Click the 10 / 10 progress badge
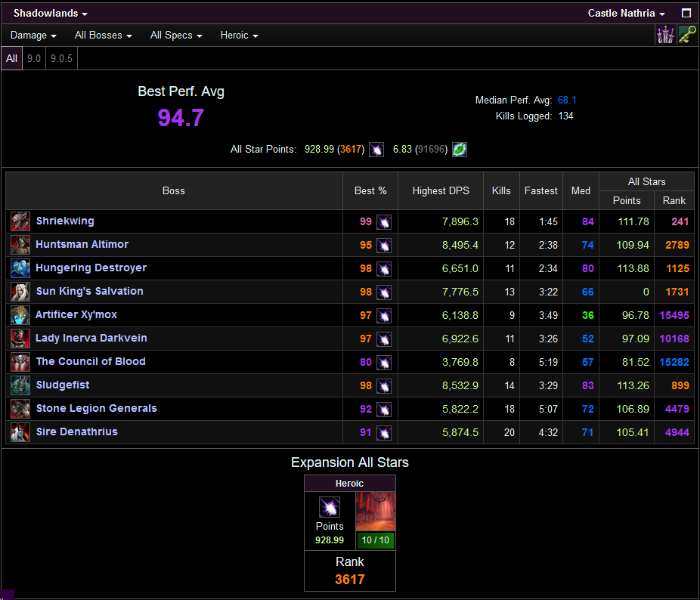 [376, 540]
